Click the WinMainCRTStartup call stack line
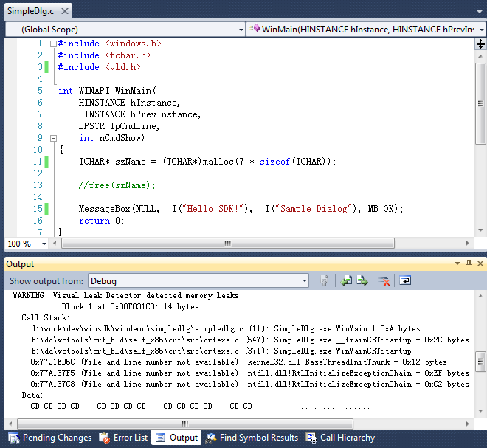Screen dimensions: 487x448 coord(221,351)
